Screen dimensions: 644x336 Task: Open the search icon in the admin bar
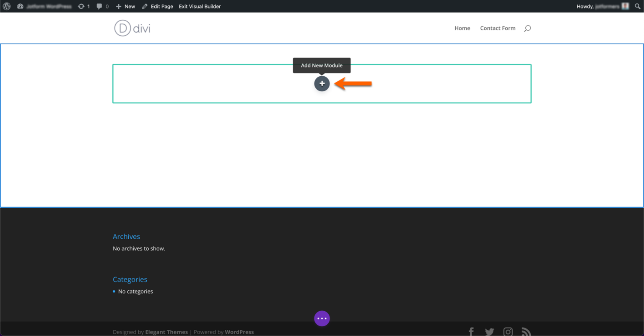tap(637, 6)
